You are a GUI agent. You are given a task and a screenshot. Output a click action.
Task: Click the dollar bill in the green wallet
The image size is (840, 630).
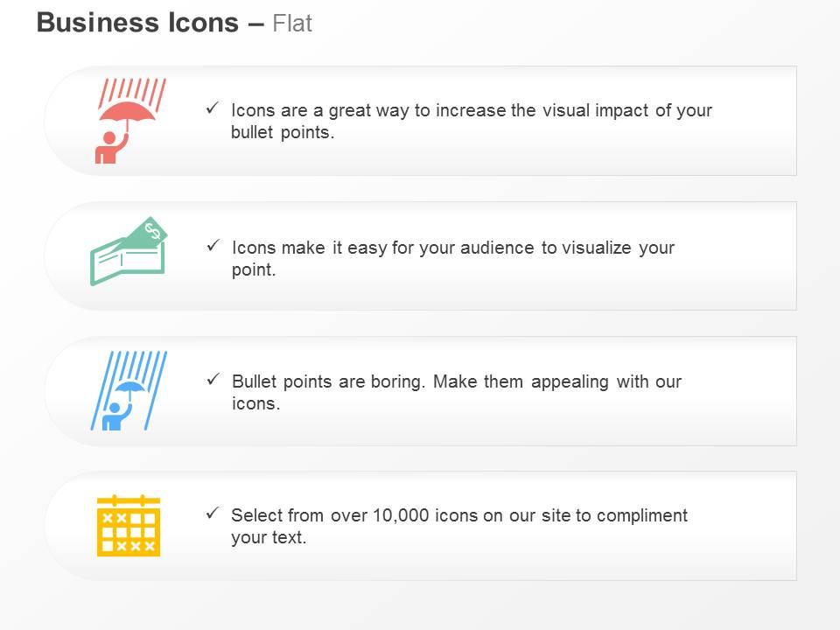click(147, 234)
